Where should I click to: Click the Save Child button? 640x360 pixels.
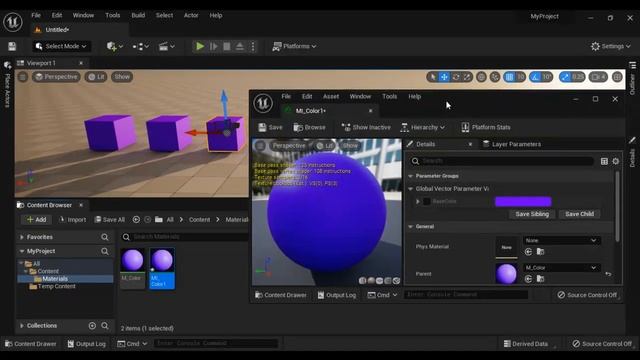[x=579, y=214]
